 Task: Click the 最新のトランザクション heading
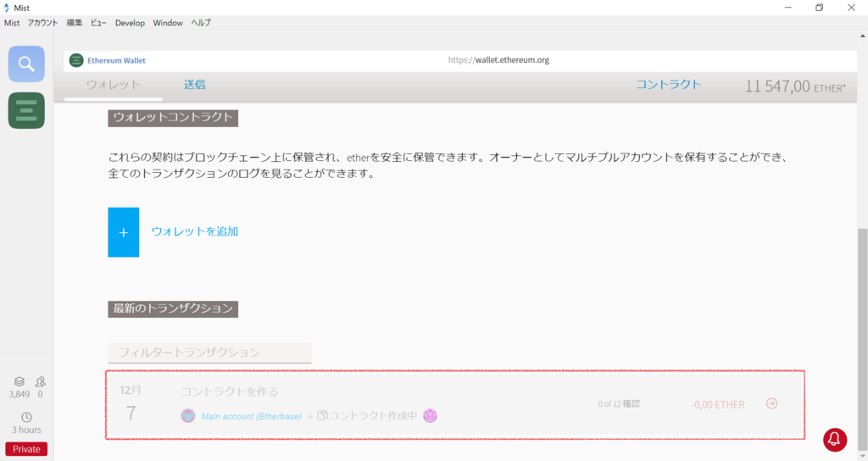tap(173, 308)
